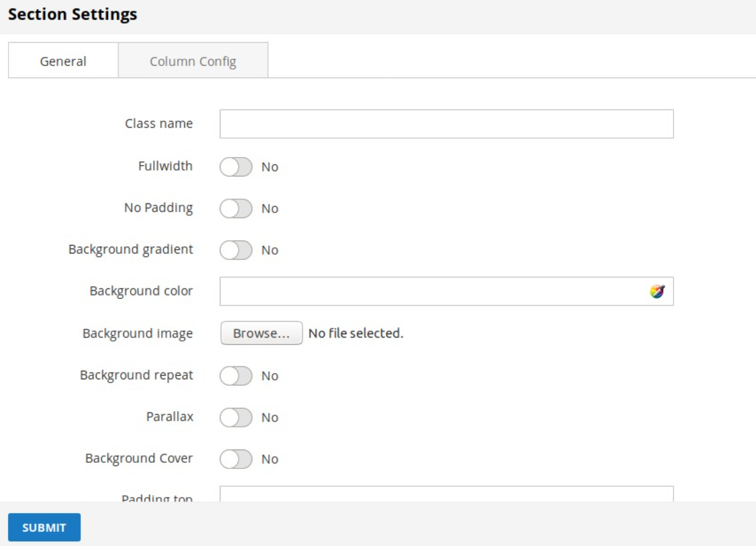Click into the Padding top field
This screenshot has width=756, height=546.
pyautogui.click(x=446, y=494)
